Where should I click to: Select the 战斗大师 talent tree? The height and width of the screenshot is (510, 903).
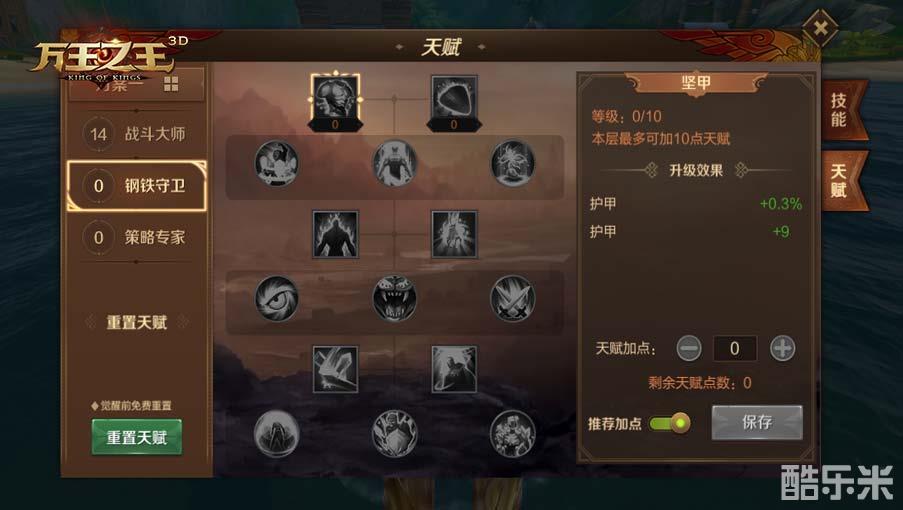[136, 134]
